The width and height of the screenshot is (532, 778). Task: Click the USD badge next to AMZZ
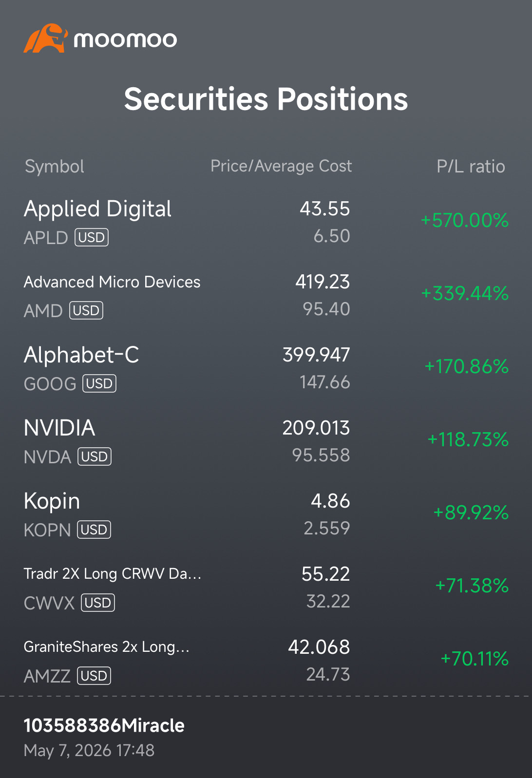(94, 676)
